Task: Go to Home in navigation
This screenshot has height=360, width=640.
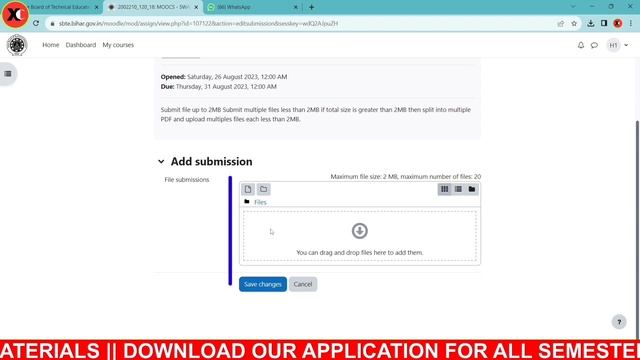Action: pyautogui.click(x=51, y=45)
